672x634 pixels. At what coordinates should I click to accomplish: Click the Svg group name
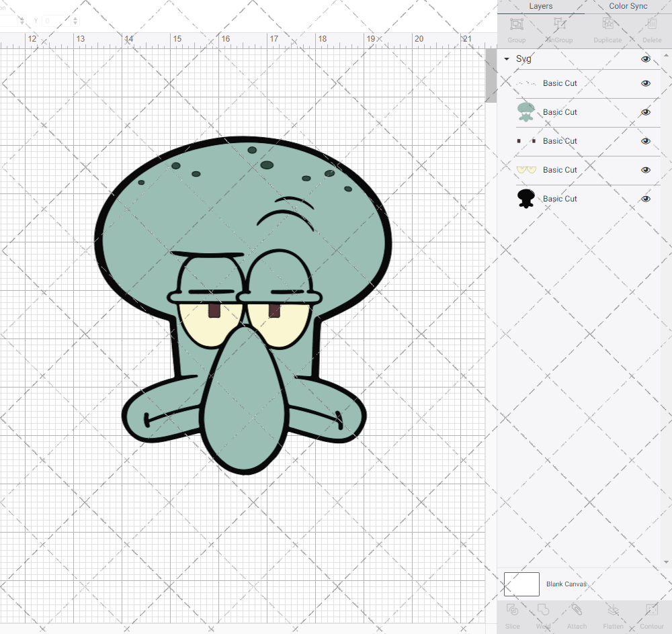click(523, 58)
